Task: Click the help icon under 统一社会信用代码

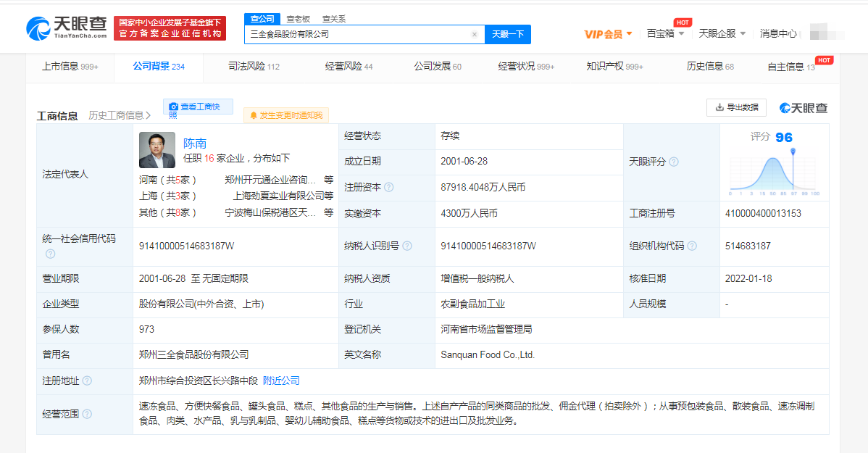Action: (51, 254)
